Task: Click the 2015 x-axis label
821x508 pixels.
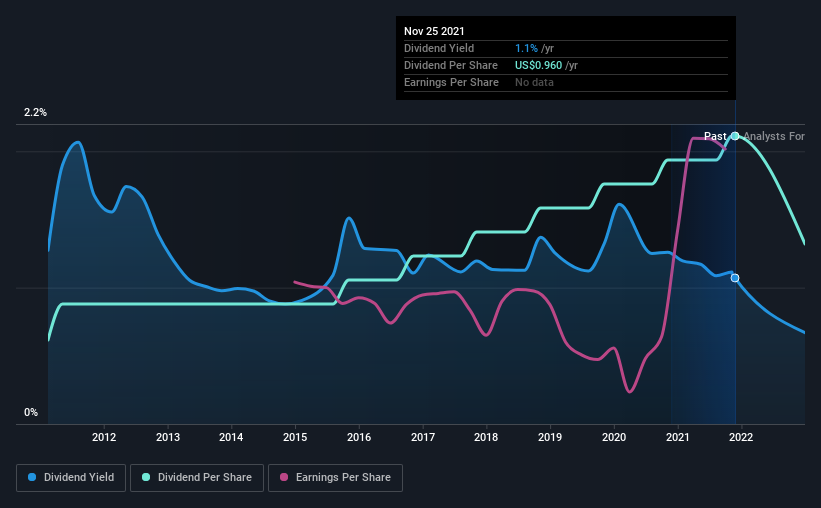Action: tap(295, 437)
